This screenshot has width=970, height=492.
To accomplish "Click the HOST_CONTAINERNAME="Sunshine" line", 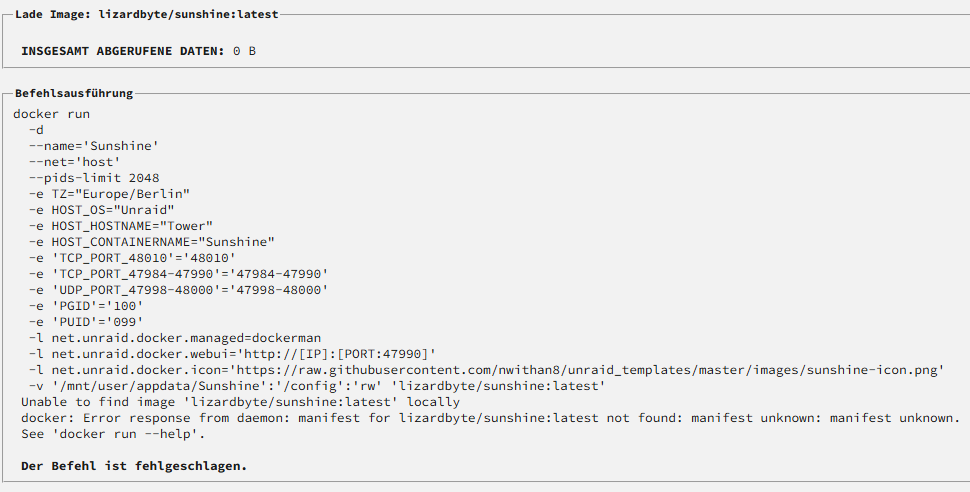I will click(152, 242).
